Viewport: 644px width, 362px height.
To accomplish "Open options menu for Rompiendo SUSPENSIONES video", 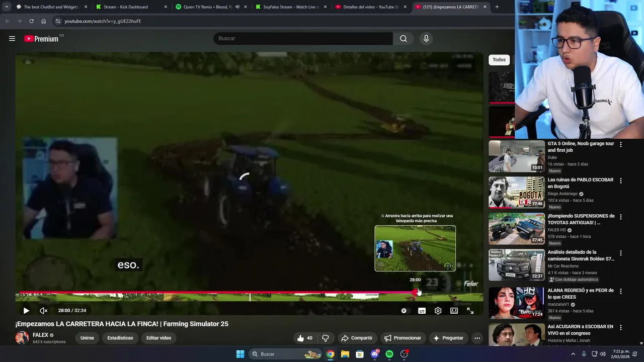I will (x=620, y=217).
